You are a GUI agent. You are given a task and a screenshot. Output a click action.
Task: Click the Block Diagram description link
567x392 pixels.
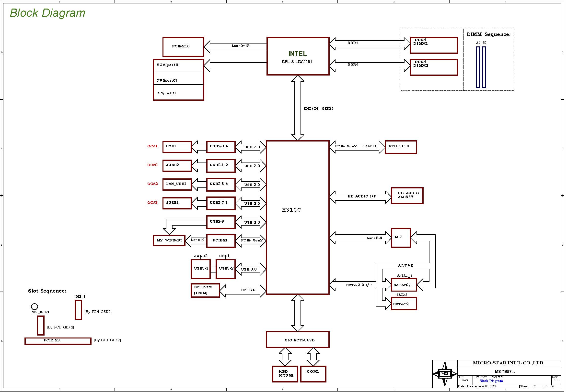(x=491, y=381)
